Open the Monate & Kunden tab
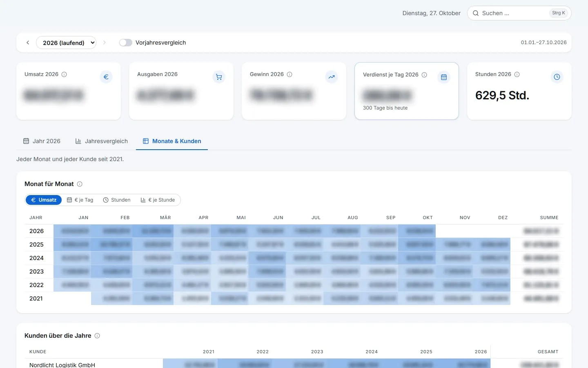This screenshot has height=368, width=588. coord(172,141)
